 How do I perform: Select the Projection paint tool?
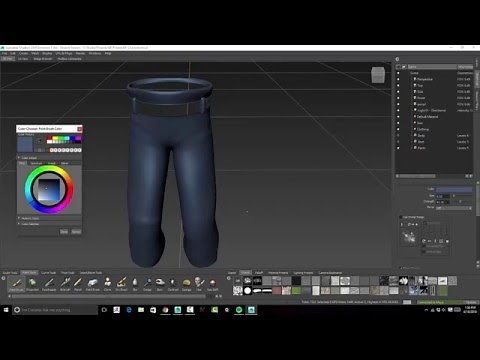pyautogui.click(x=32, y=284)
